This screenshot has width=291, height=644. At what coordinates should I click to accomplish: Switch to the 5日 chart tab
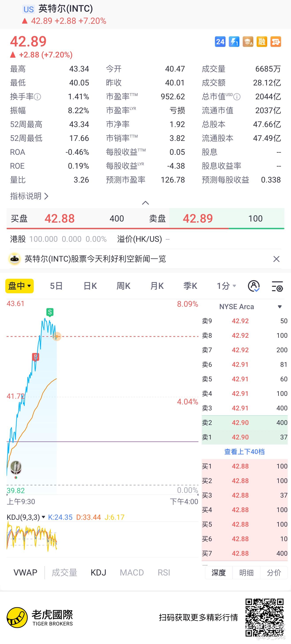pos(56,286)
